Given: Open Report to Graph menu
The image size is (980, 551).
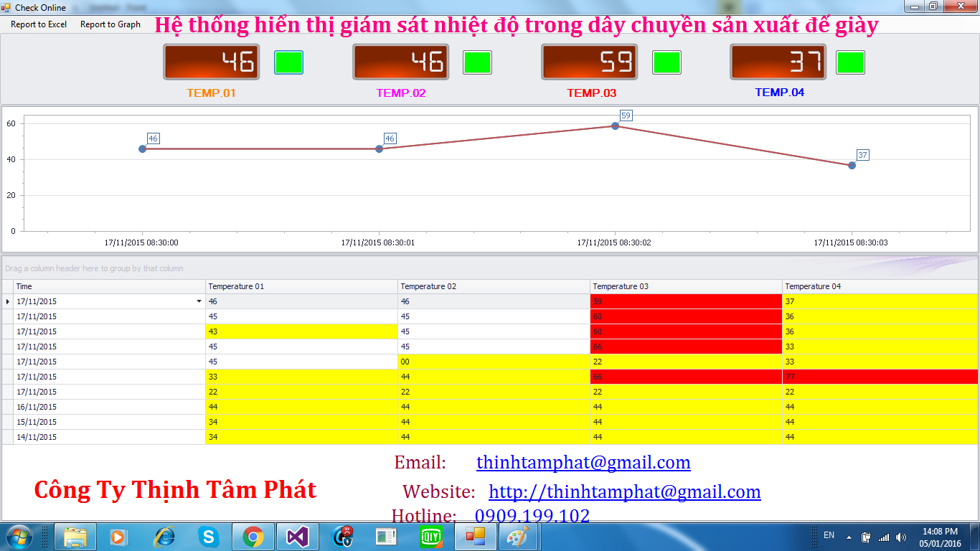Looking at the screenshot, I should [110, 24].
